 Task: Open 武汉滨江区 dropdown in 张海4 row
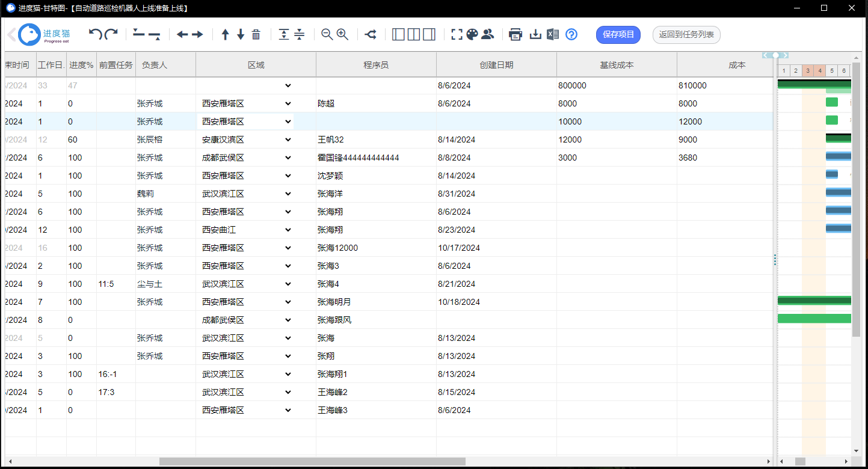click(245, 284)
